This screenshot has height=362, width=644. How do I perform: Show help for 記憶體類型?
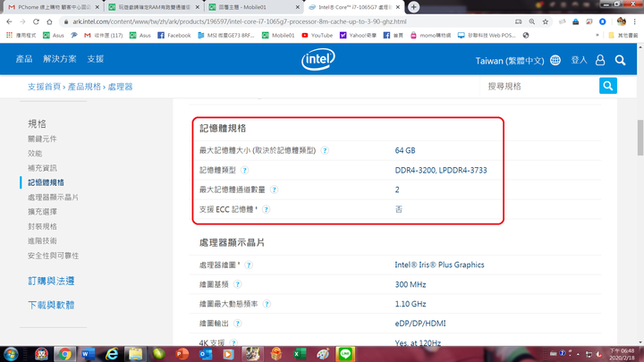pyautogui.click(x=245, y=170)
